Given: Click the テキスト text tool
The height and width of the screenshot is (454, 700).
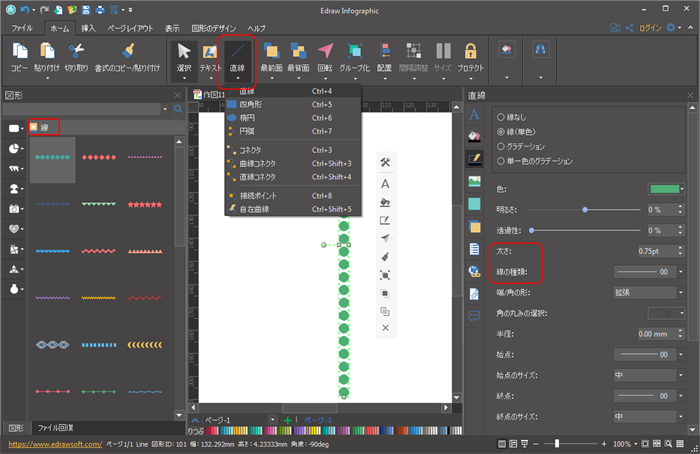Looking at the screenshot, I should point(210,54).
